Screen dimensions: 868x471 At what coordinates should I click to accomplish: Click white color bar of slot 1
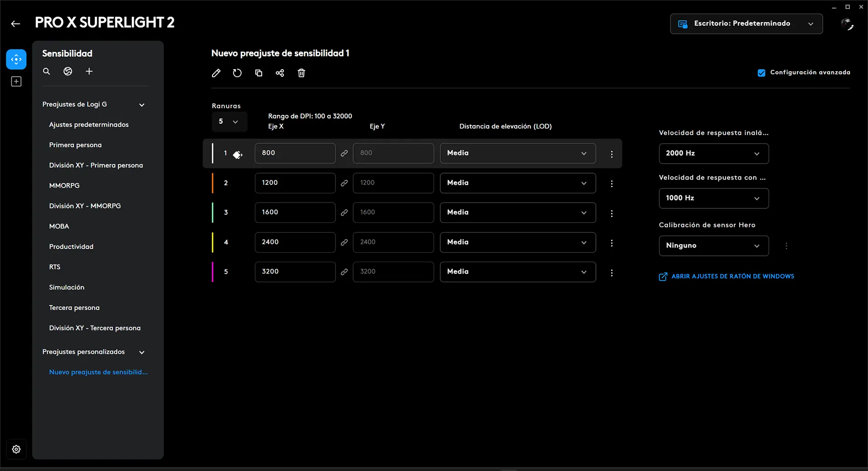[x=212, y=153]
